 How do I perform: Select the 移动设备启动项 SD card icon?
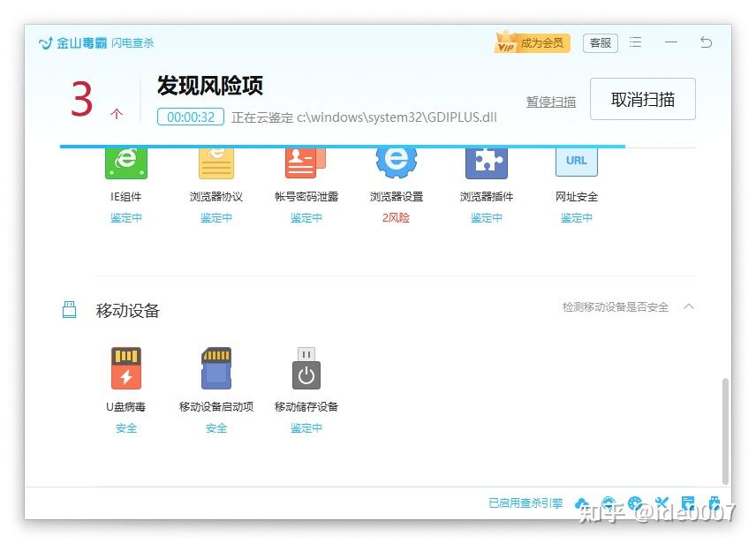pos(215,368)
